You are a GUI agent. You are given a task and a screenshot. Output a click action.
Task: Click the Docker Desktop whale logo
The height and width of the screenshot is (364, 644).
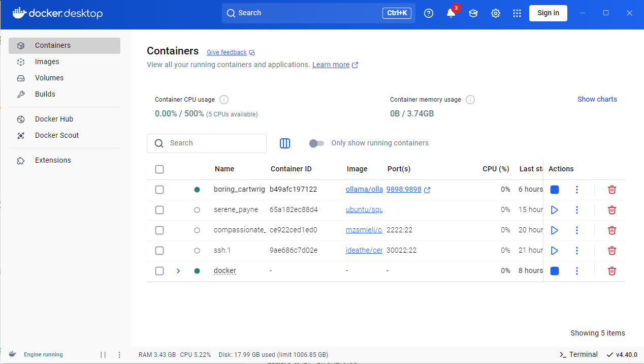(x=57, y=13)
